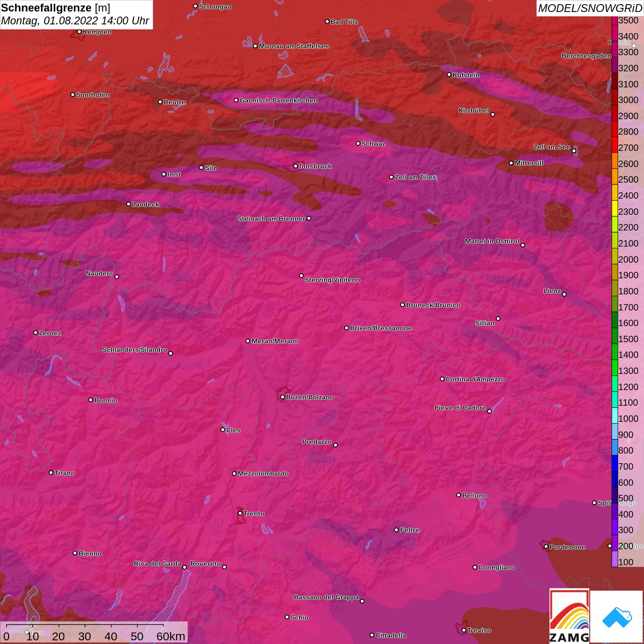Click the Schneefallgrenze [m] title
644x644 pixels.
pos(56,8)
